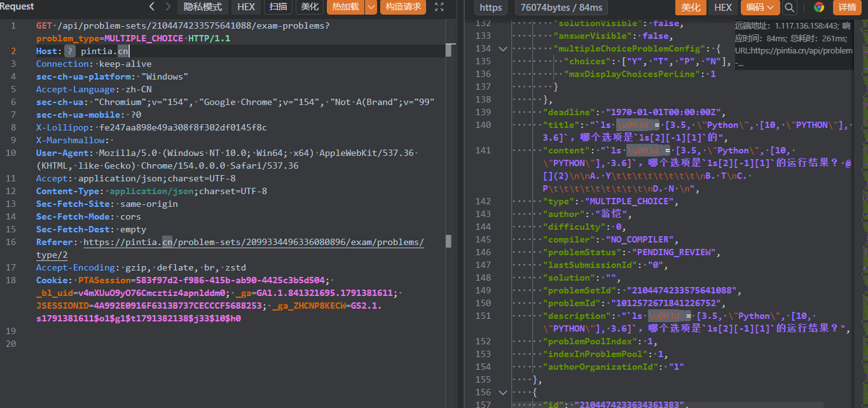Viewport: 868px width, 408px height.
Task: Click the Accept-Encoding header line
Action: (141, 268)
